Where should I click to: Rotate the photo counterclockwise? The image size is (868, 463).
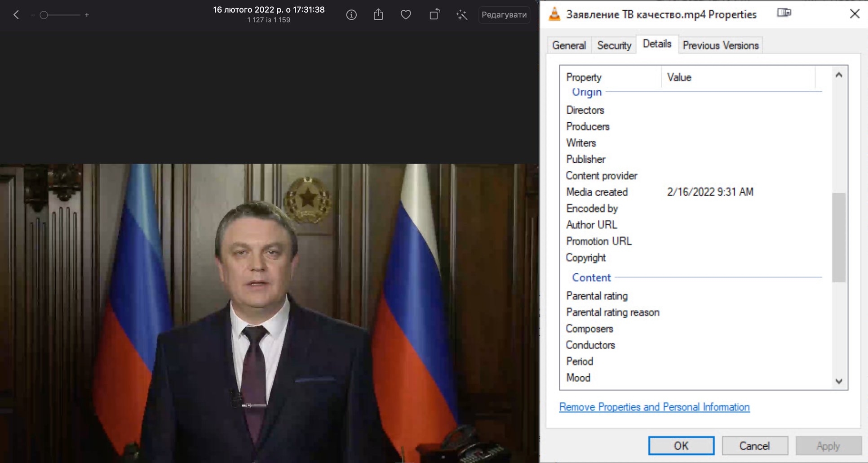pos(434,15)
